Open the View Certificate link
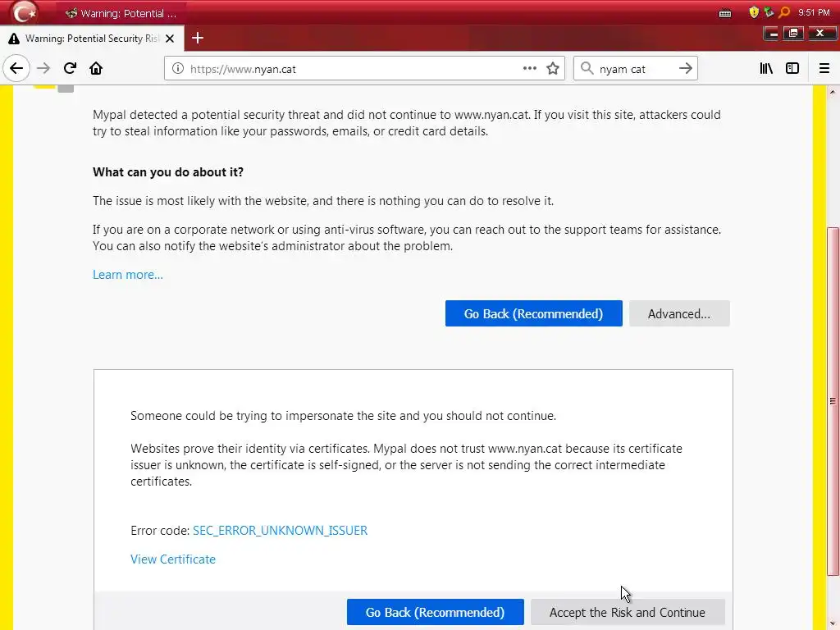840x630 pixels. [x=173, y=559]
